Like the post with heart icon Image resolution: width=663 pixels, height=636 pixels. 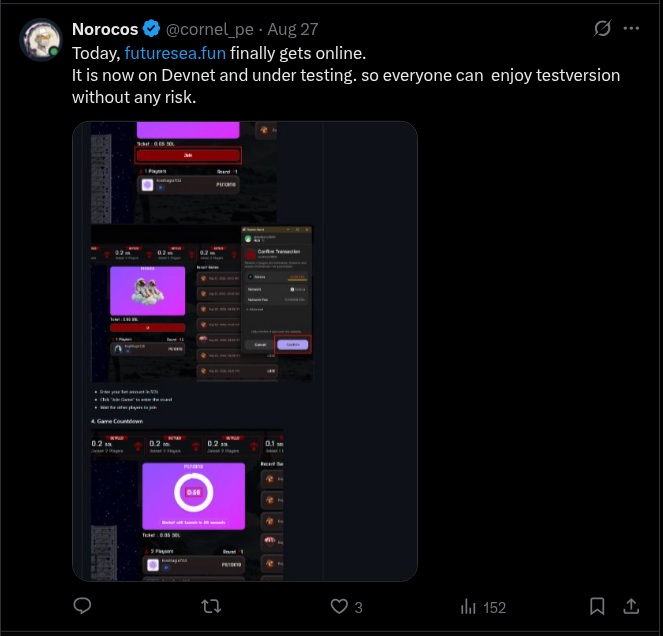tap(339, 606)
